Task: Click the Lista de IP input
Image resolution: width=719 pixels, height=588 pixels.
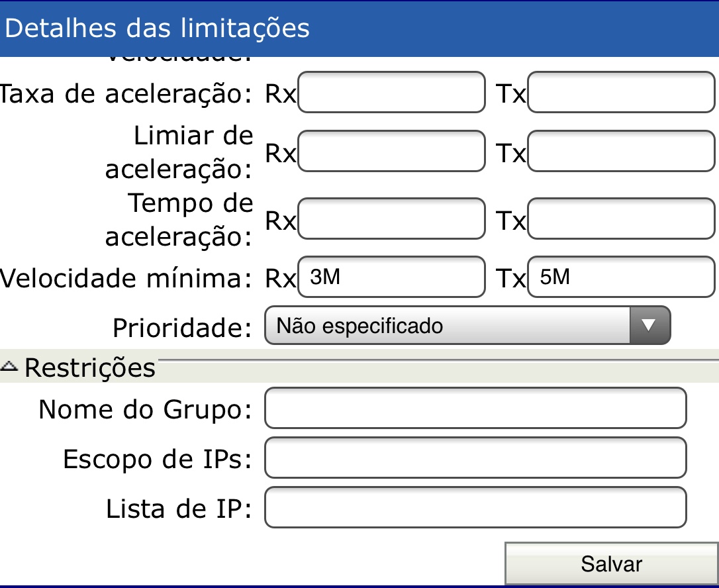Action: (475, 509)
